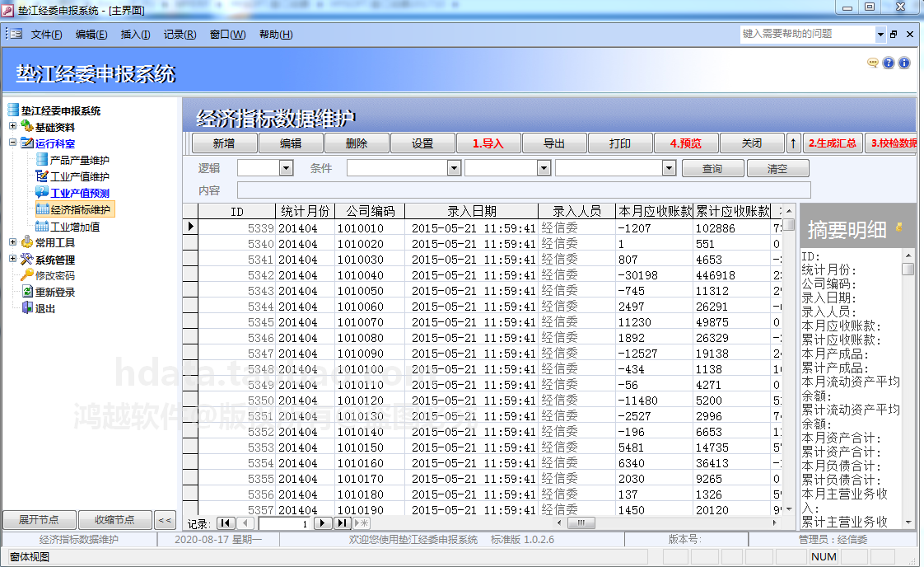Screen dimensions: 924x567
Task: Click the 运行科室 node icon
Action: [27, 143]
